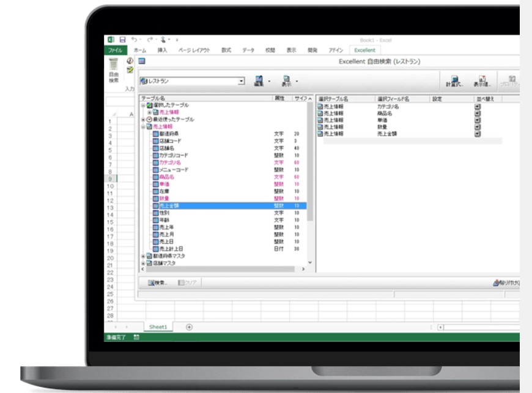532x393 pixels.
Task: Collapse the 選択したテーブル tree node
Action: click(x=143, y=105)
